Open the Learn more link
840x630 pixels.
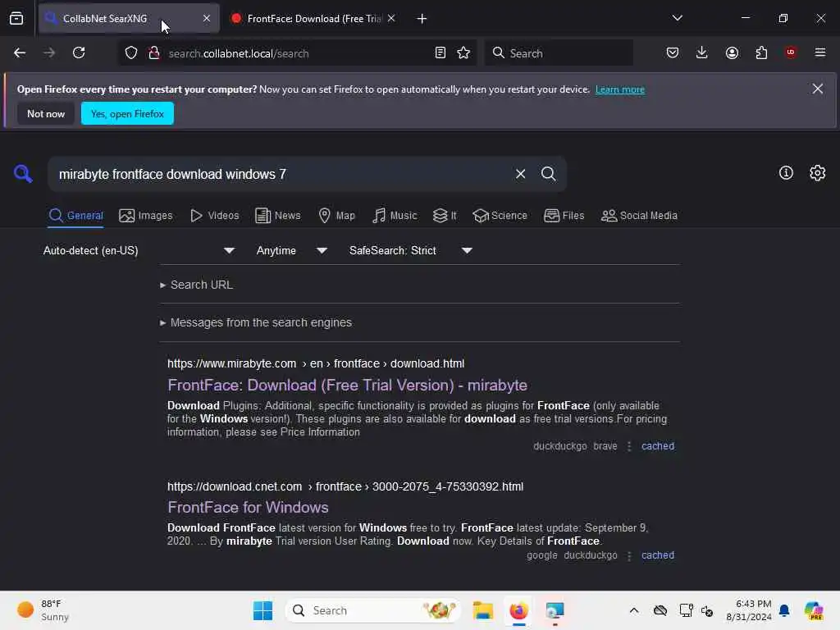click(x=620, y=89)
